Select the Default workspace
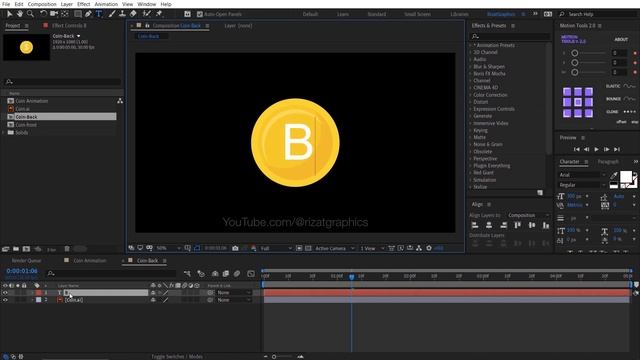The width and height of the screenshot is (640, 360). coord(310,14)
